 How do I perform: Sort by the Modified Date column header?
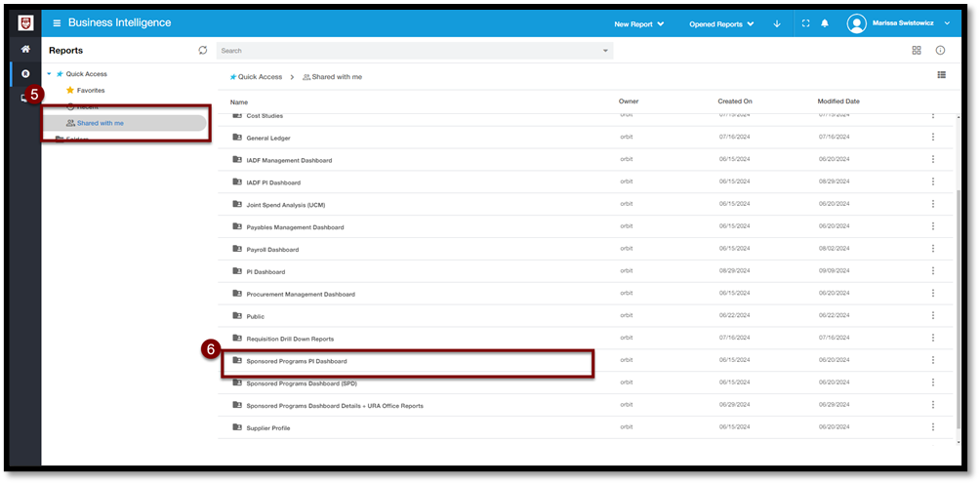(838, 101)
